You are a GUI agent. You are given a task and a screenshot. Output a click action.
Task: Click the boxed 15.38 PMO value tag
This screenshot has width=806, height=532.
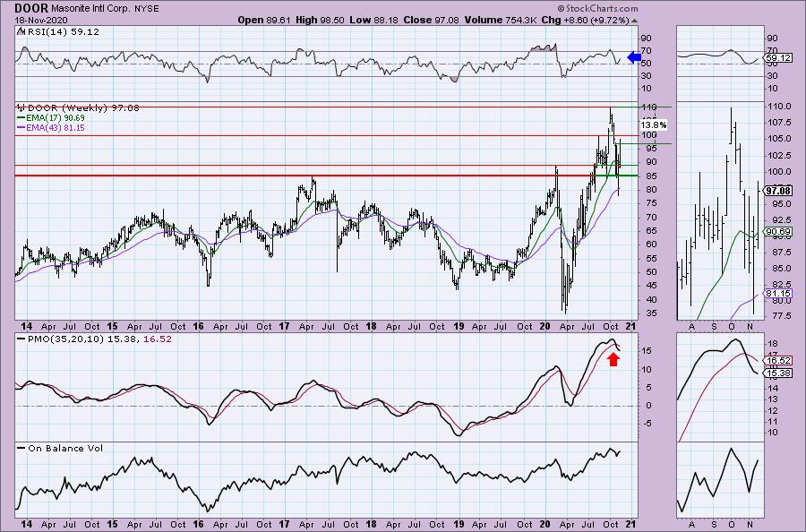(x=777, y=373)
